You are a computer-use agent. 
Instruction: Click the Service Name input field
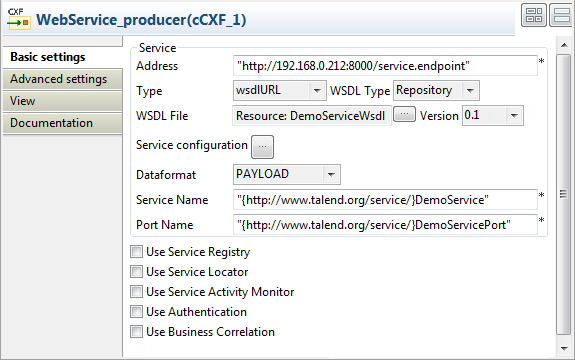(x=385, y=200)
